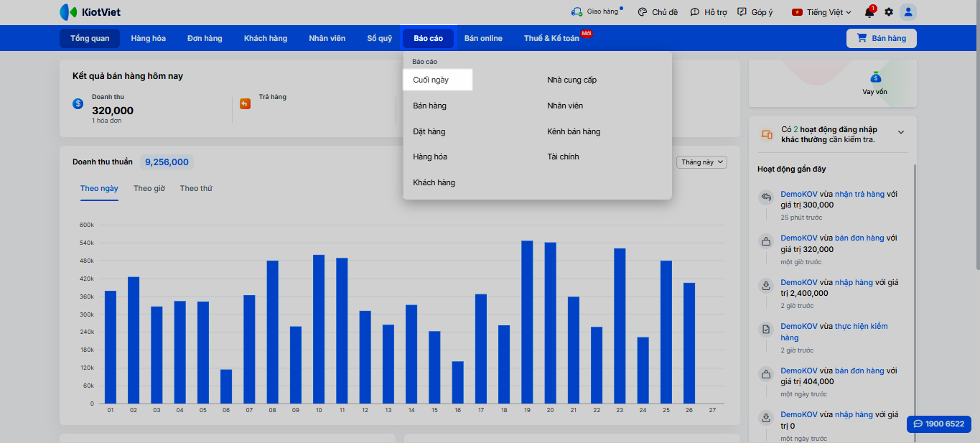Click the user profile avatar icon
980x443 pixels.
(x=908, y=12)
